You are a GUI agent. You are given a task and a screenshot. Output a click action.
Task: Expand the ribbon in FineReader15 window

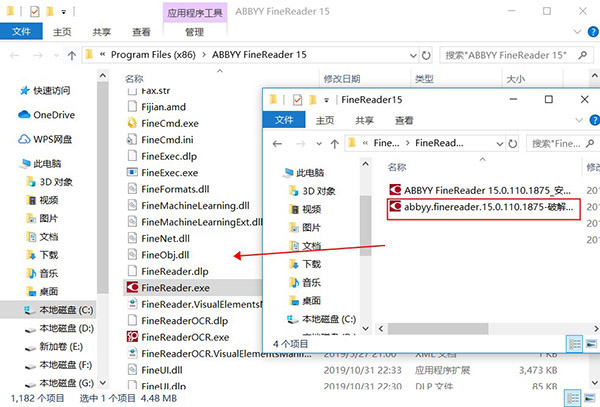click(x=579, y=120)
